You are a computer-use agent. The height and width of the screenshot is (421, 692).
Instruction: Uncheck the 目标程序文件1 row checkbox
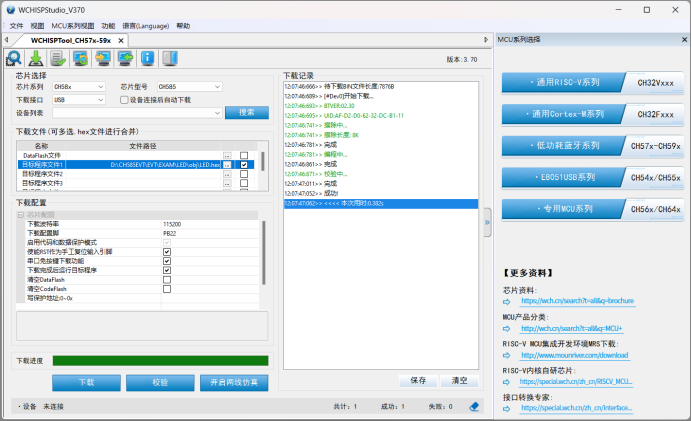[x=244, y=165]
